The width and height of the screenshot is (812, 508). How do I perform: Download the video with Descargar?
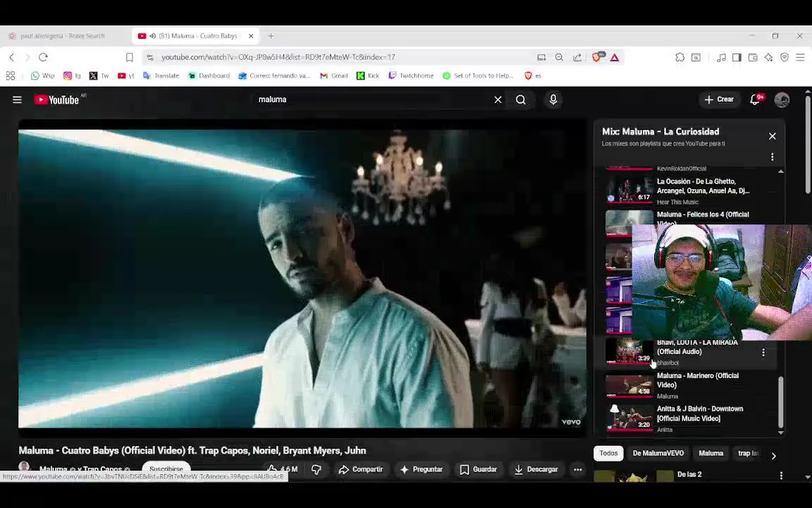pos(536,469)
